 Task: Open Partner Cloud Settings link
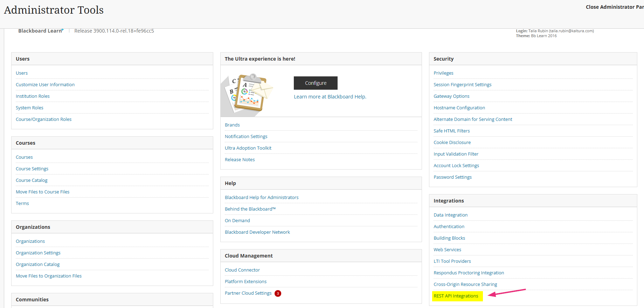click(x=248, y=293)
